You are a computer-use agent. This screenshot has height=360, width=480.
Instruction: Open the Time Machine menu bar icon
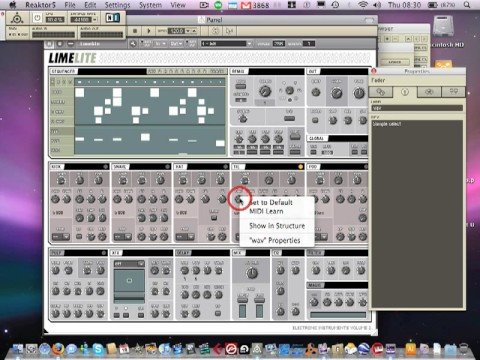(335, 5)
